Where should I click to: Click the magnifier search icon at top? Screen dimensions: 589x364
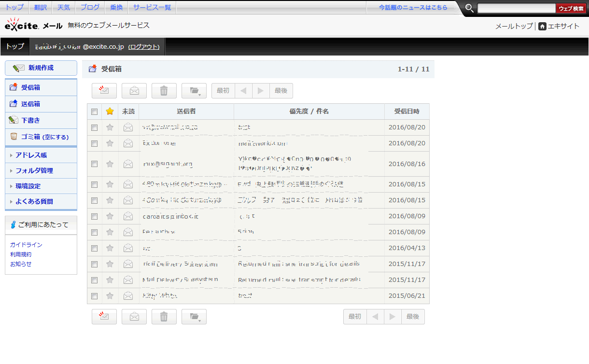tap(469, 8)
